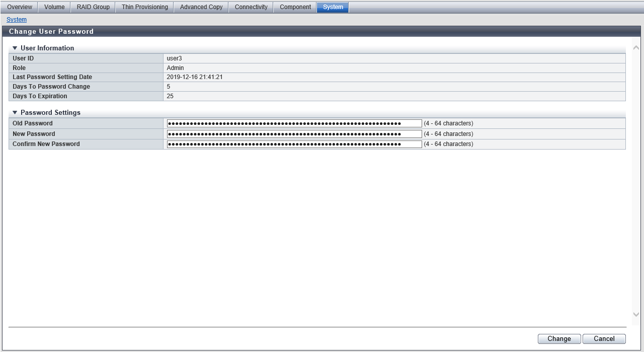This screenshot has height=352, width=644.
Task: Open the Advanced Copy tab
Action: (x=201, y=7)
